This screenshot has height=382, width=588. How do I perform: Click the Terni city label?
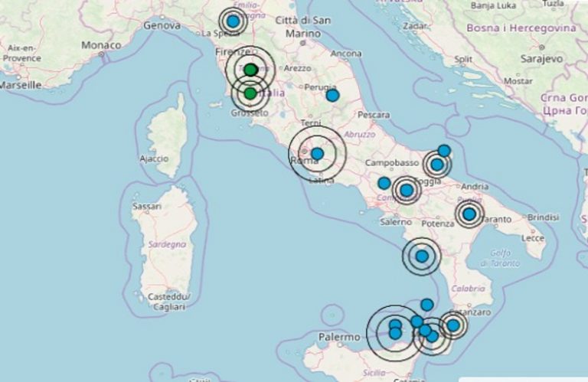pyautogui.click(x=311, y=123)
